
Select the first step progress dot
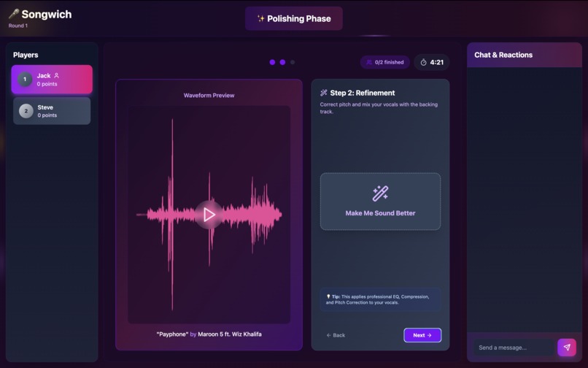point(272,62)
